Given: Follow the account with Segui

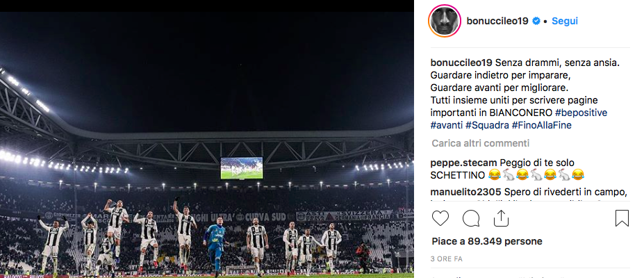Looking at the screenshot, I should pyautogui.click(x=564, y=22).
